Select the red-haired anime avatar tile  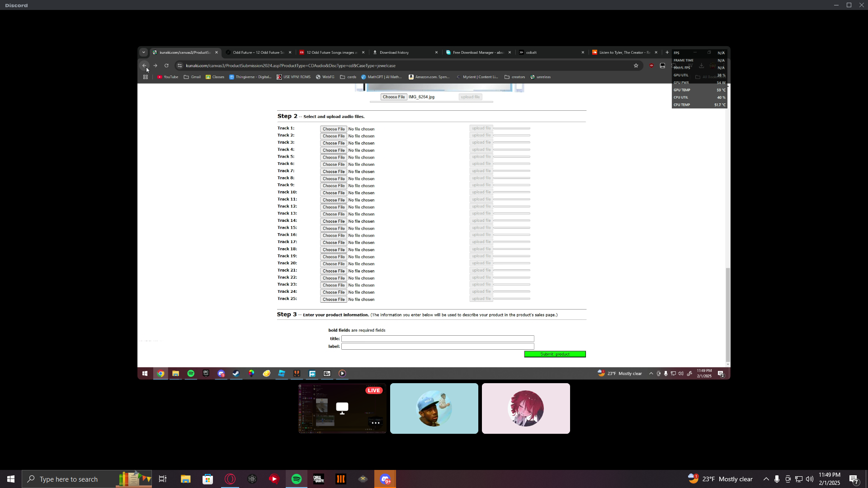click(526, 408)
